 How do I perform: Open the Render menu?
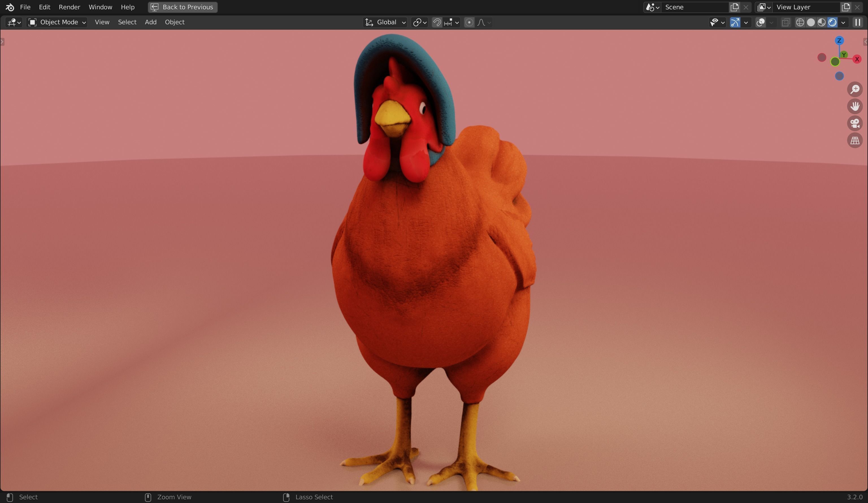tap(69, 7)
